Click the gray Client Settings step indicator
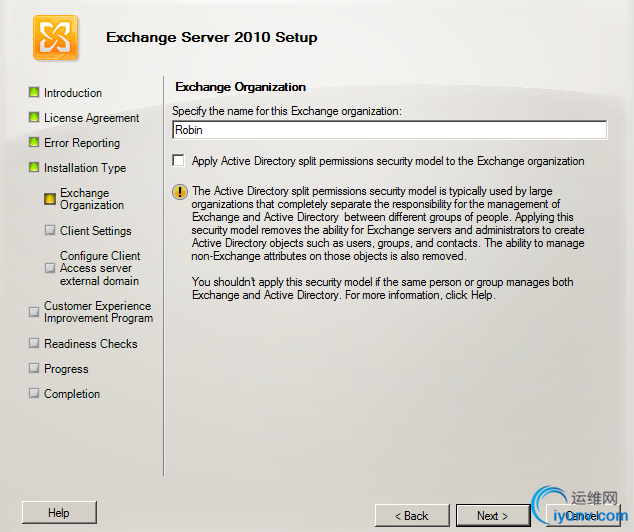This screenshot has width=634, height=532. tap(50, 230)
